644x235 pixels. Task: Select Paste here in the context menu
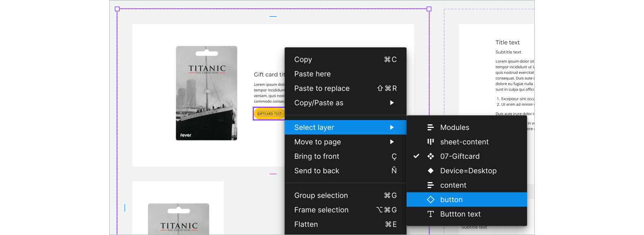(x=346, y=74)
